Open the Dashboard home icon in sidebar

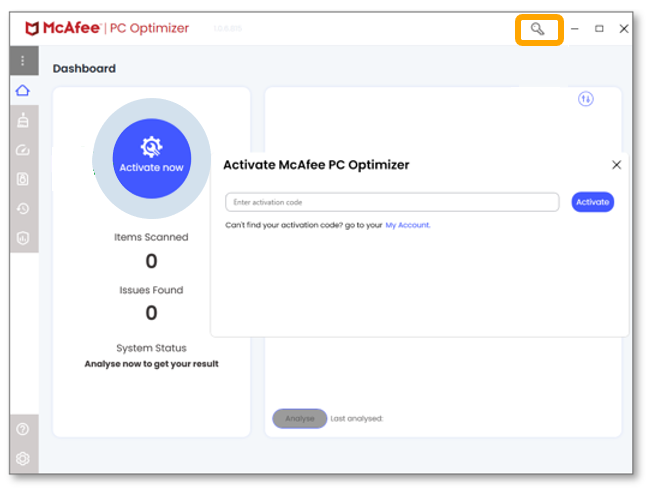tap(23, 91)
